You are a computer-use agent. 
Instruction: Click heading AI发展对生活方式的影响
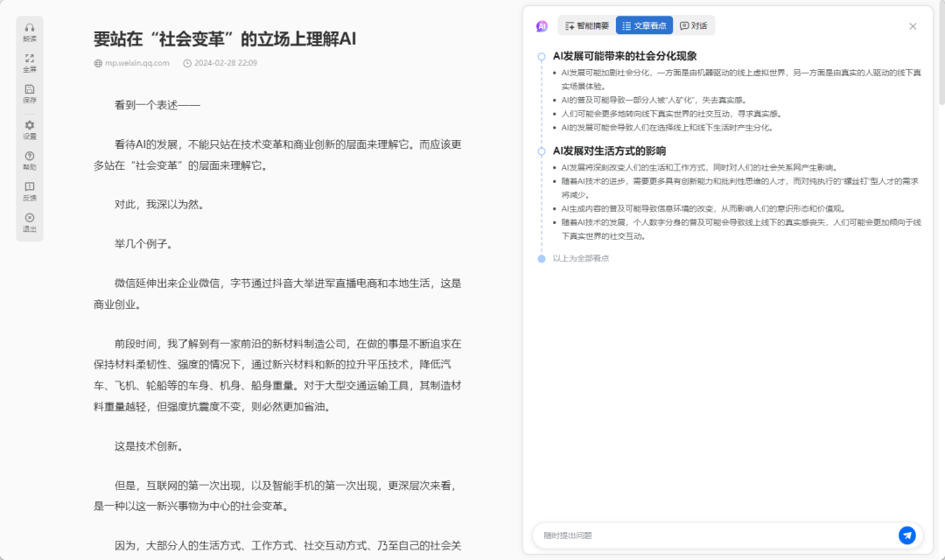609,150
